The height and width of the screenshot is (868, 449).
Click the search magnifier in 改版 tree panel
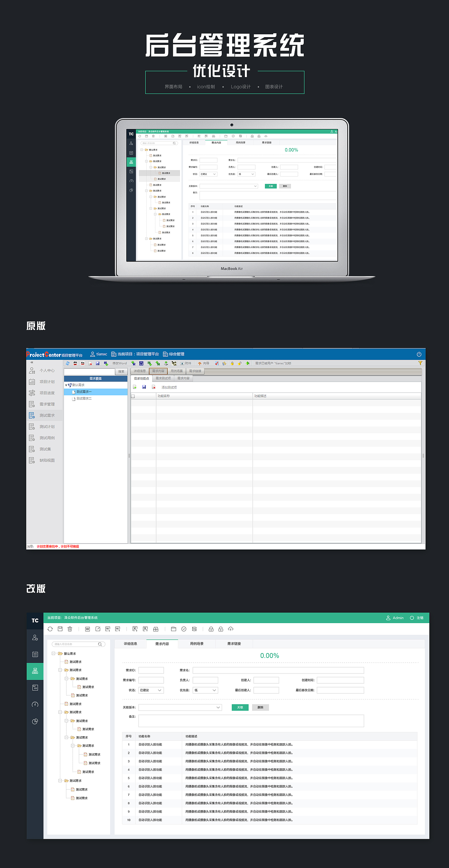[100, 644]
